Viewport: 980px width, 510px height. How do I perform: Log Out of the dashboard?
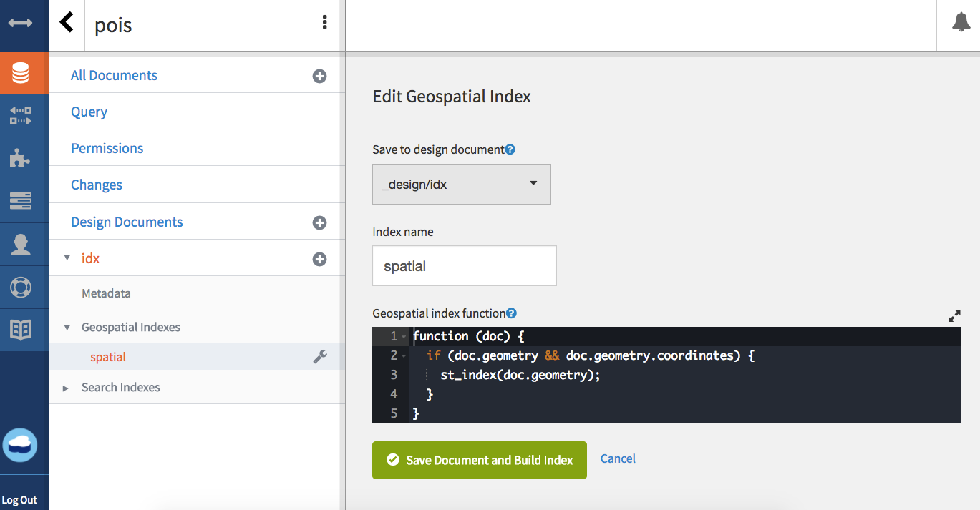pyautogui.click(x=19, y=500)
